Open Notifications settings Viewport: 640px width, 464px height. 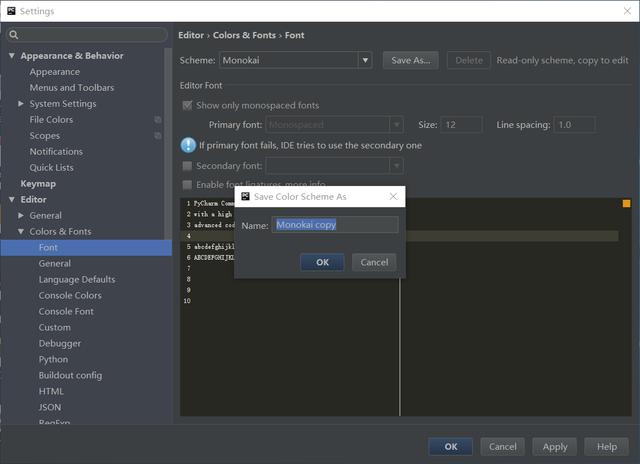(56, 151)
